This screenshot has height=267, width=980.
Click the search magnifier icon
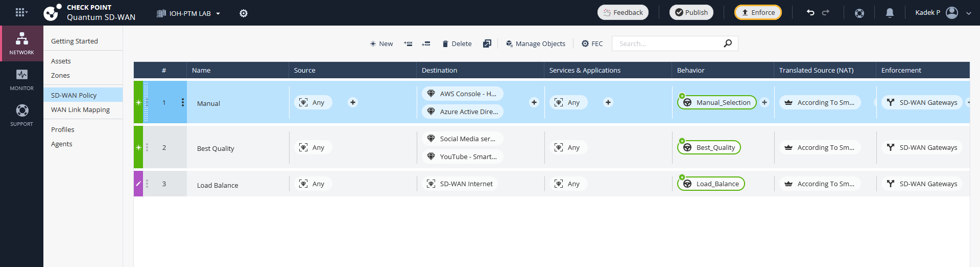coord(728,43)
